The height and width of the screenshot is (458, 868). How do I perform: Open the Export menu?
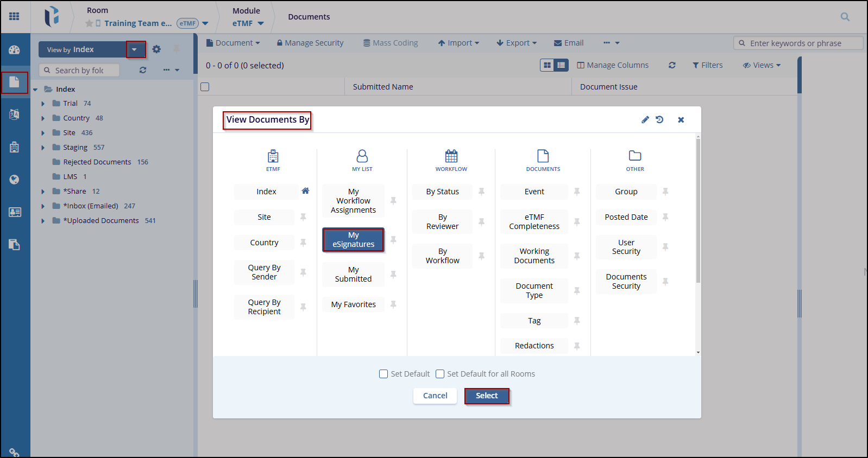tap(517, 43)
